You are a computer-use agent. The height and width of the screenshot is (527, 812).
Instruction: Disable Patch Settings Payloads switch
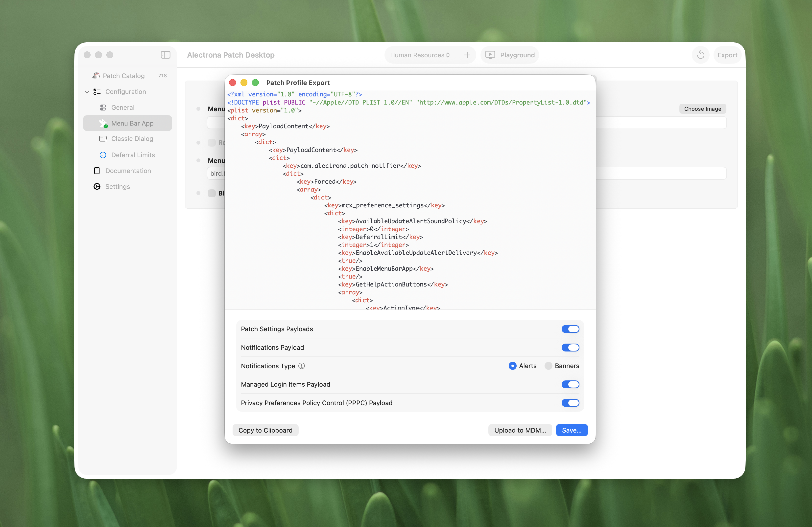[570, 329]
